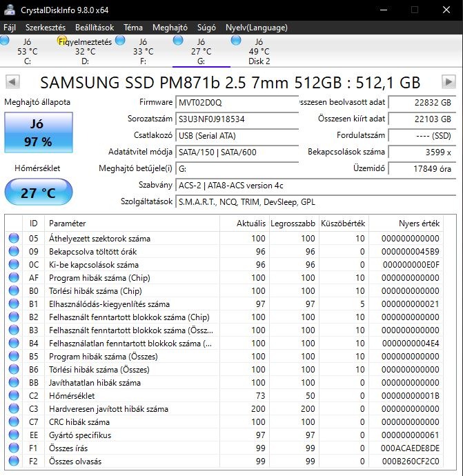Click the Küszöbérték column header
This screenshot has width=463, height=476.
point(344,224)
